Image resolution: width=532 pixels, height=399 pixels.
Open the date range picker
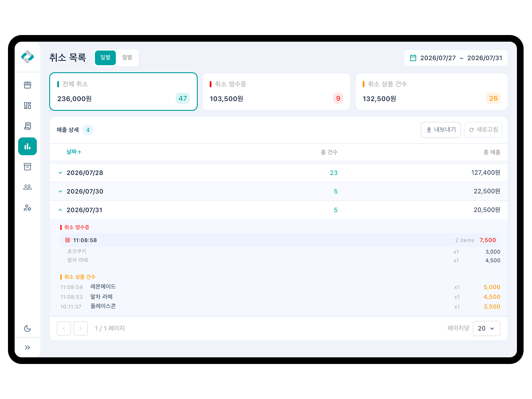point(456,58)
